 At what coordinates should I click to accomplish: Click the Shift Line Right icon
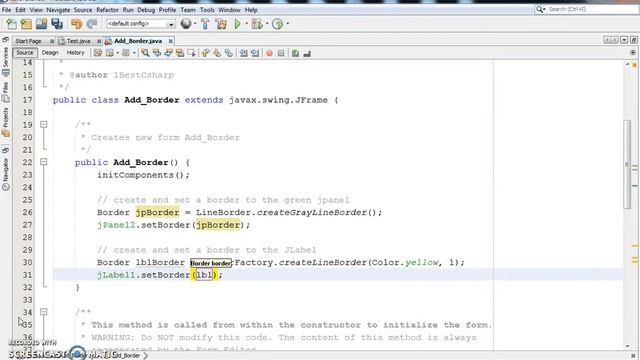(x=255, y=53)
